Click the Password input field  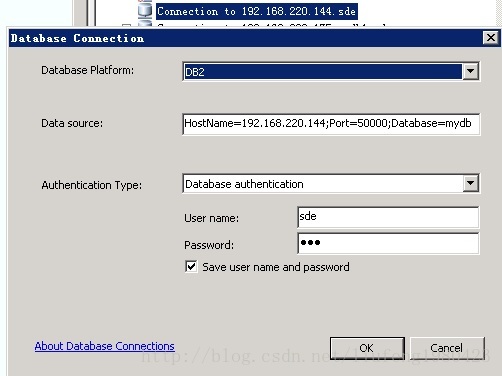point(388,244)
